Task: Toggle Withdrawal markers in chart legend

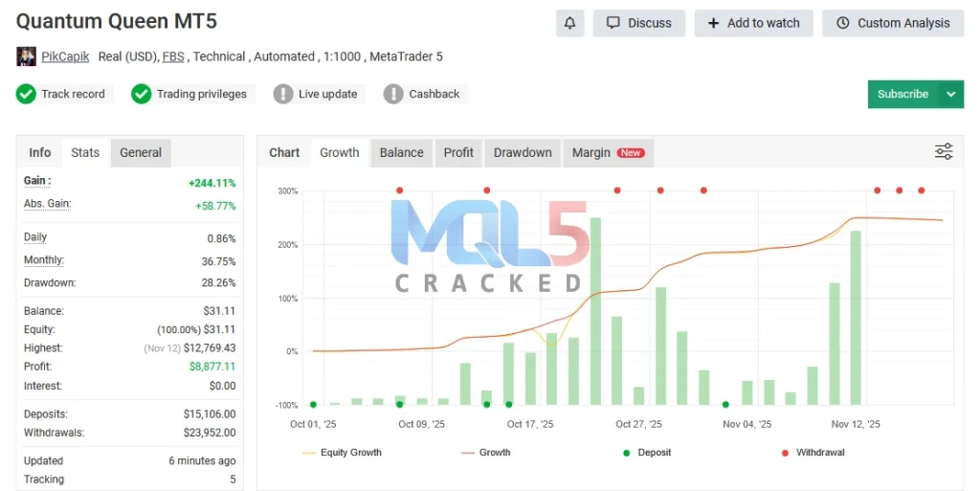Action: pyautogui.click(x=813, y=453)
